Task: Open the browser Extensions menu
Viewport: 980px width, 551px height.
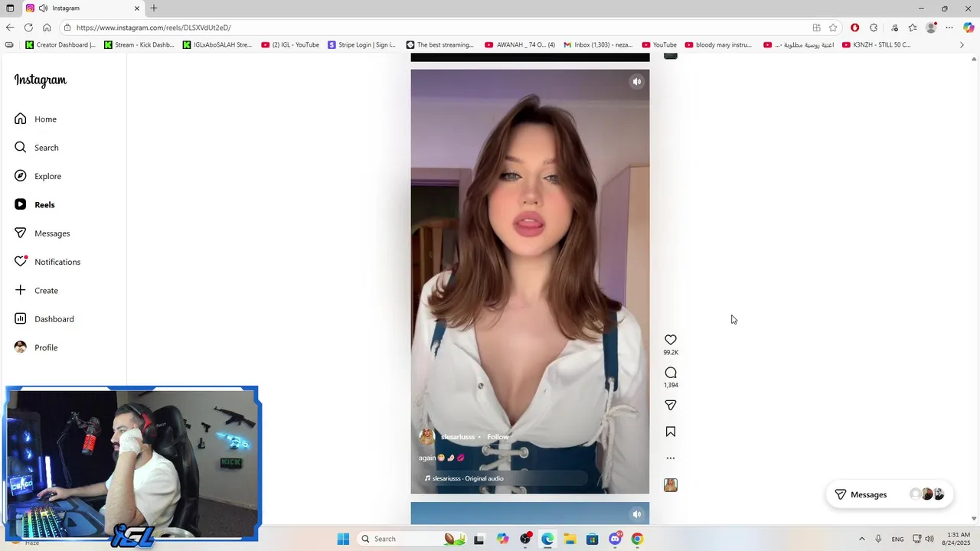Action: coord(874,28)
